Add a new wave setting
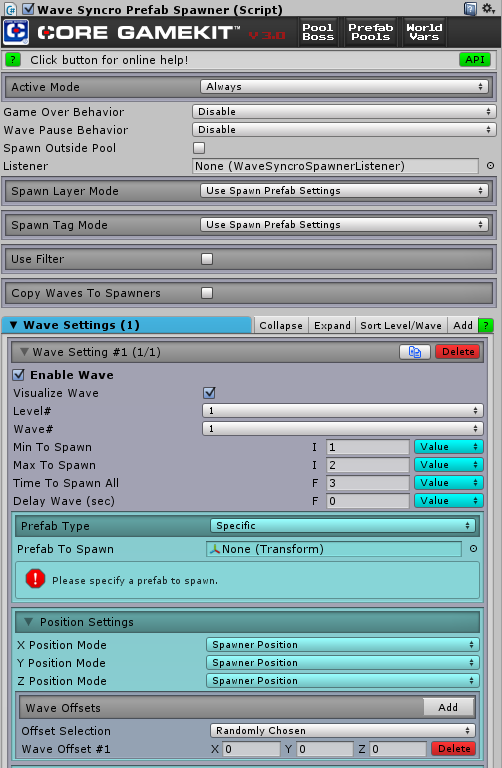 coord(463,325)
